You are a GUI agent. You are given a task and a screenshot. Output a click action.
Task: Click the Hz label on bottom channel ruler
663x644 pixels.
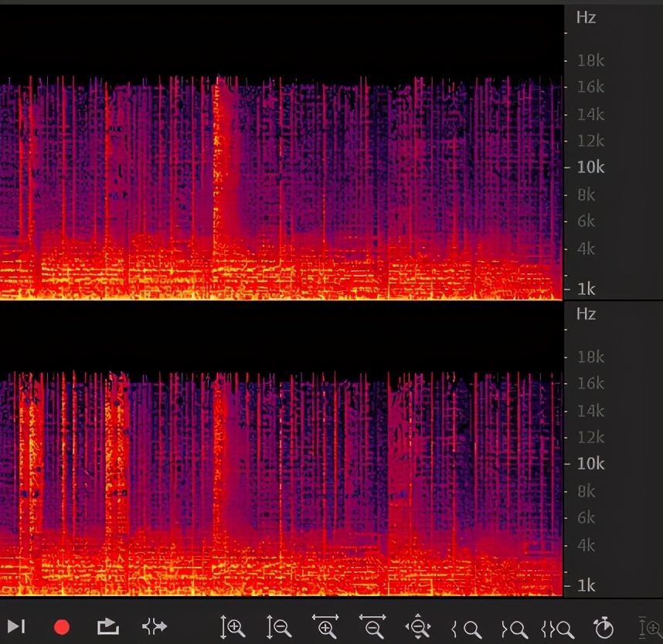click(x=586, y=314)
